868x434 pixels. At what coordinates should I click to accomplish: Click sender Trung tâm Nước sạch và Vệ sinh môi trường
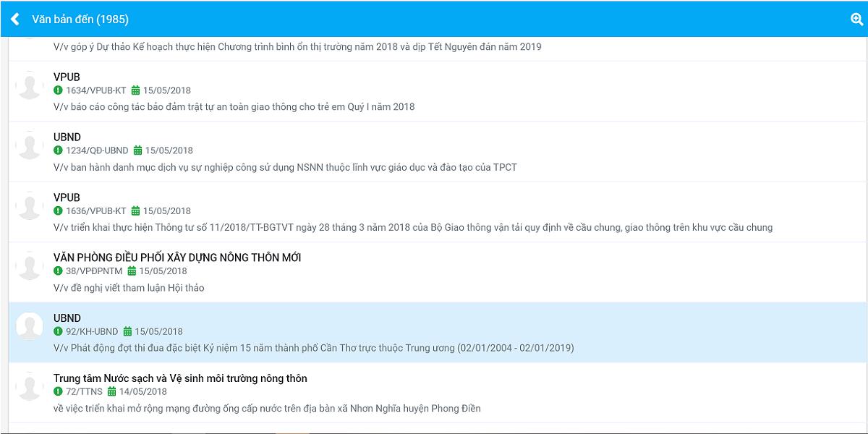pyautogui.click(x=180, y=378)
